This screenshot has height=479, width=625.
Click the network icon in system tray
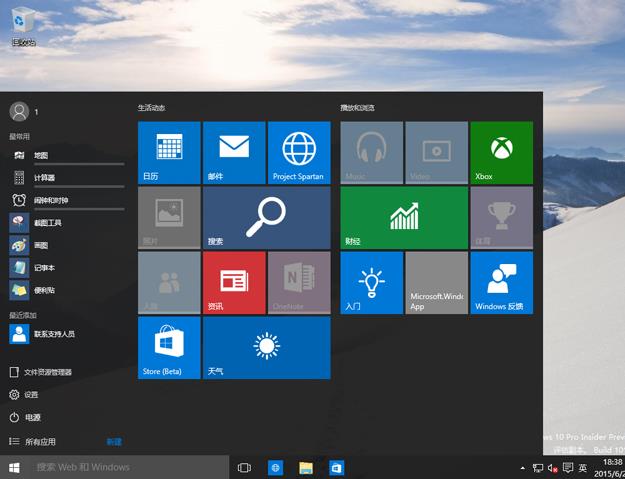click(538, 468)
